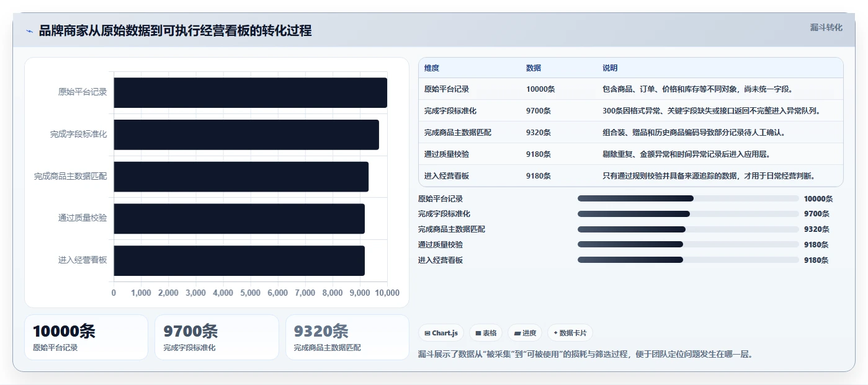The image size is (868, 385).
Task: Click the 说明 column header
Action: click(610, 68)
